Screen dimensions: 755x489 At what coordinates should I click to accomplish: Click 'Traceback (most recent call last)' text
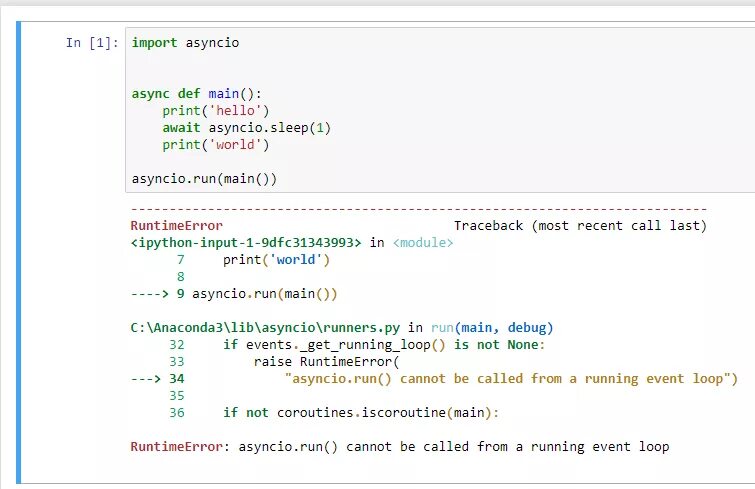(x=580, y=225)
